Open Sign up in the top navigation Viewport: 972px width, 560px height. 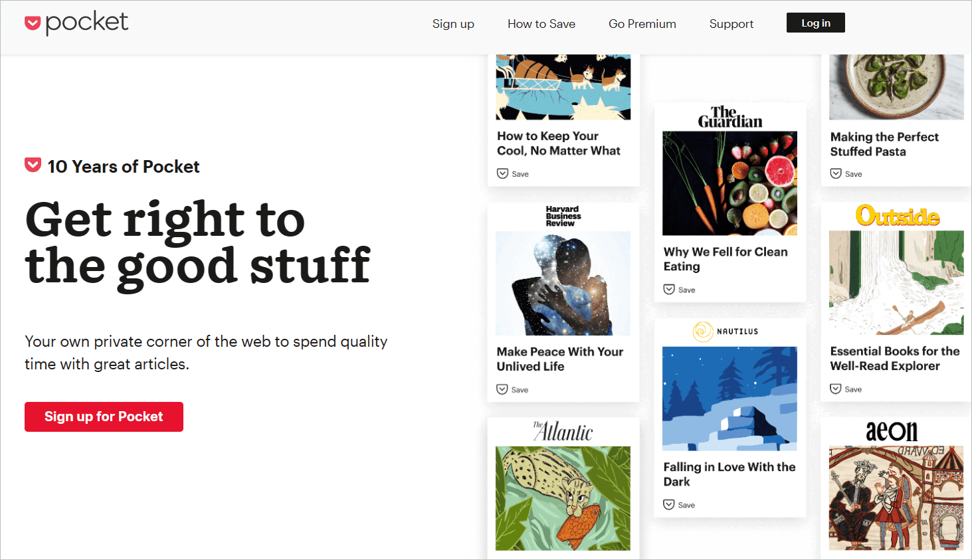click(453, 24)
